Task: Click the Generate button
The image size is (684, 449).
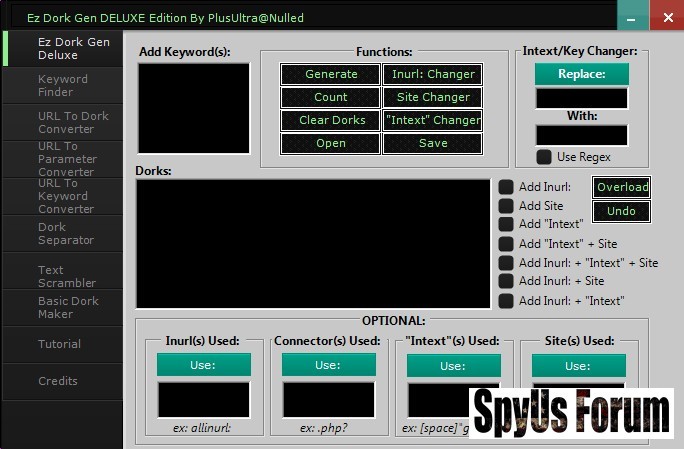Action: (330, 74)
